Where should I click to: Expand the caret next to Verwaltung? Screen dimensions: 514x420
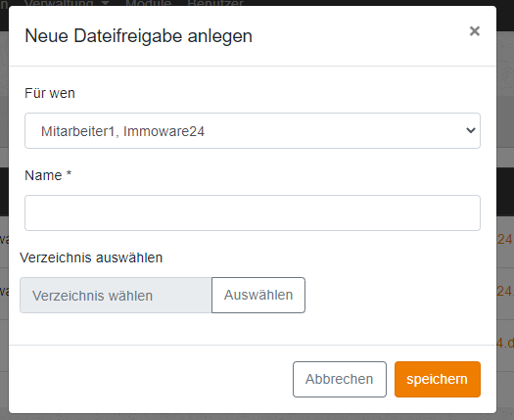105,3
